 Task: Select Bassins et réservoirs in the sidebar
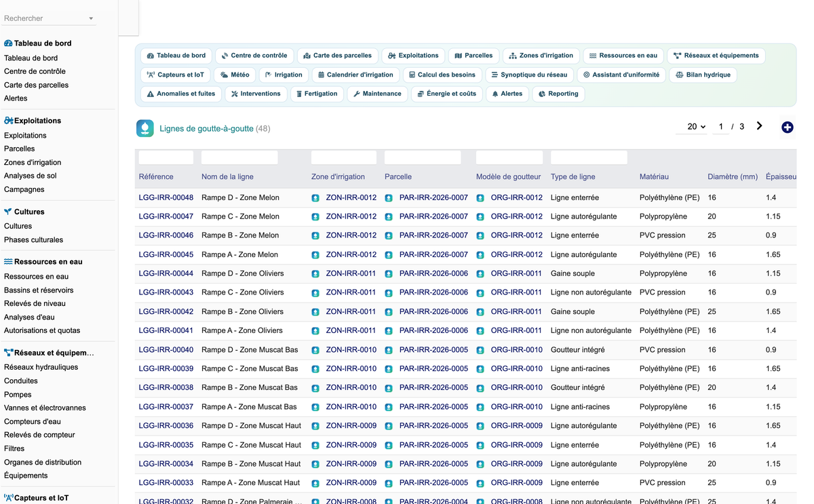tap(39, 290)
